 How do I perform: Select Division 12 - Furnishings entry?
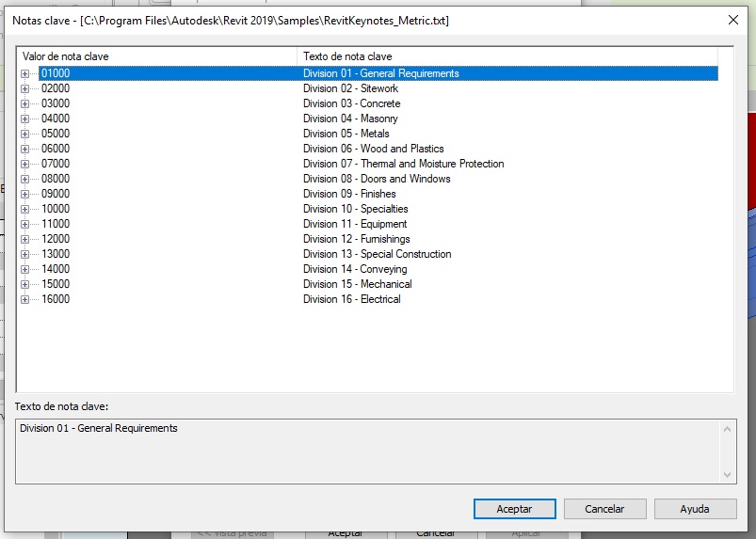(x=358, y=239)
